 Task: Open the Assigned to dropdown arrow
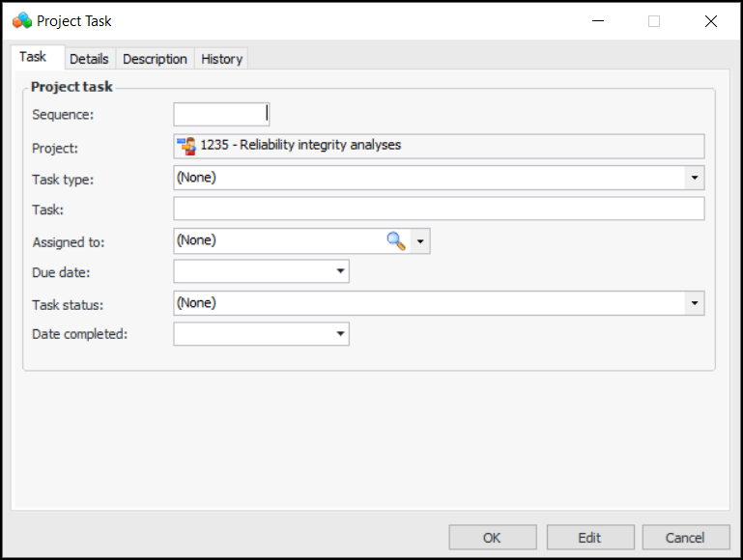click(x=419, y=241)
